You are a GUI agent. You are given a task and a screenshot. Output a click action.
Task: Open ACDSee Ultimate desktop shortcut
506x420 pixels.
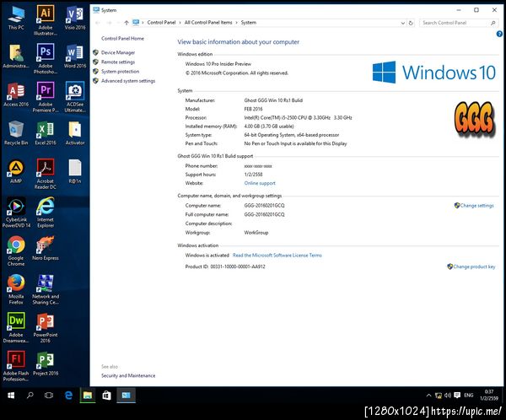tap(75, 97)
